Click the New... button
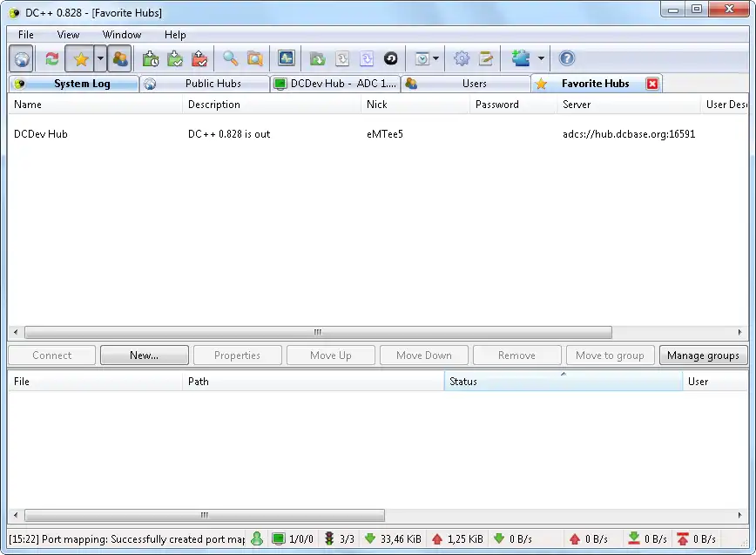This screenshot has height=555, width=756. [145, 355]
